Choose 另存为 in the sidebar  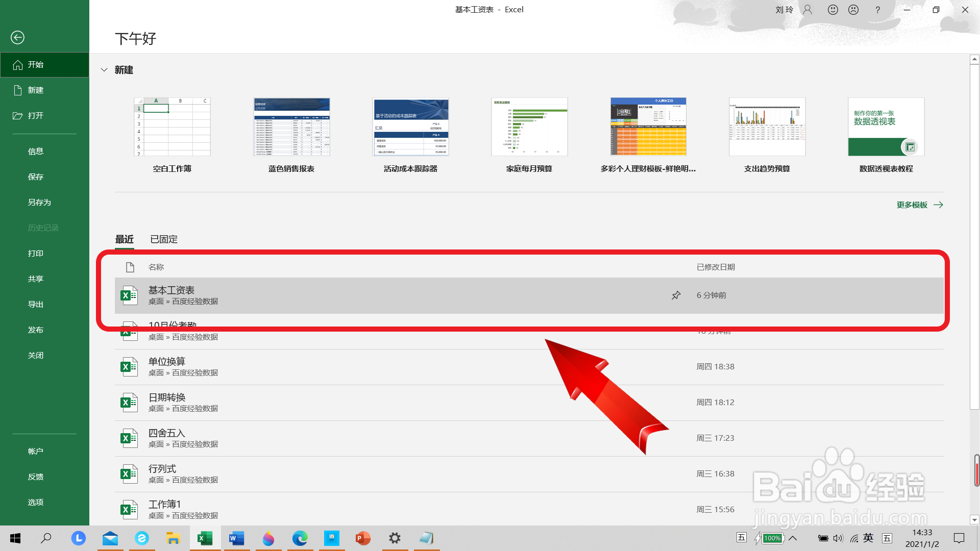(x=39, y=203)
